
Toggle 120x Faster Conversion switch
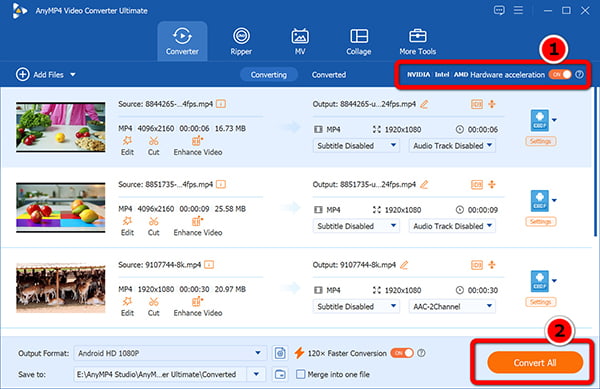point(402,353)
